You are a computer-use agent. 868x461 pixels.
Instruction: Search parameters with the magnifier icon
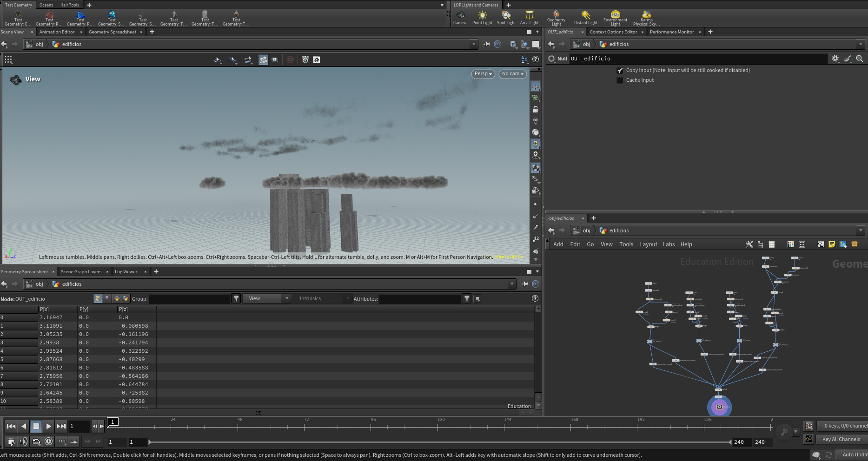tap(860, 59)
